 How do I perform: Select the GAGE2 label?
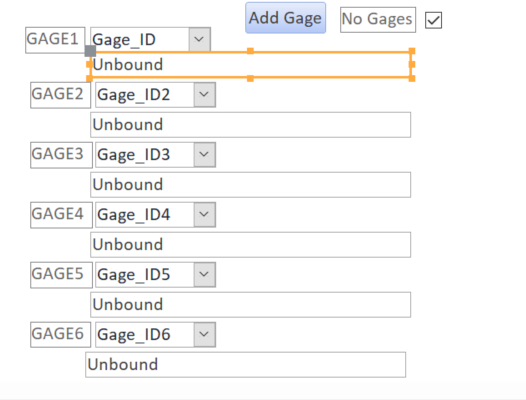click(x=60, y=95)
